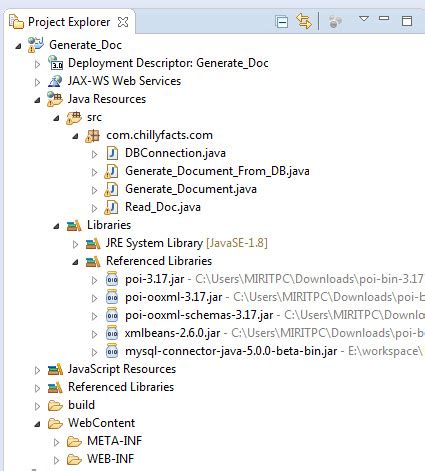Click the Collapse All toolbar icon
This screenshot has height=471, width=425.
click(282, 22)
